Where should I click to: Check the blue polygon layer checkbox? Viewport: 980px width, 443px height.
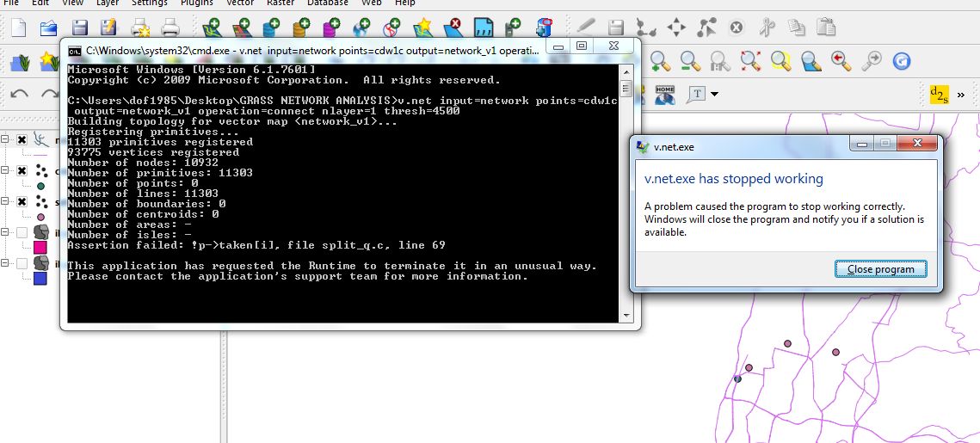click(x=22, y=264)
